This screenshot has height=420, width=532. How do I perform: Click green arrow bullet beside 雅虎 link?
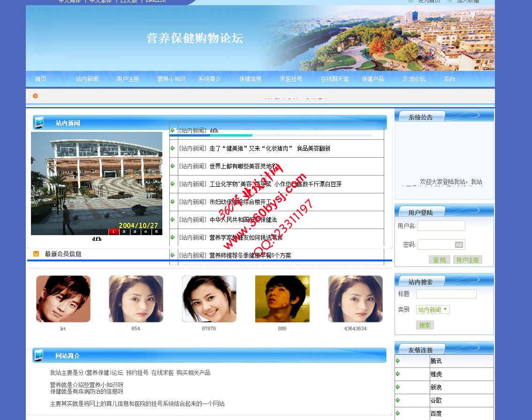point(398,374)
